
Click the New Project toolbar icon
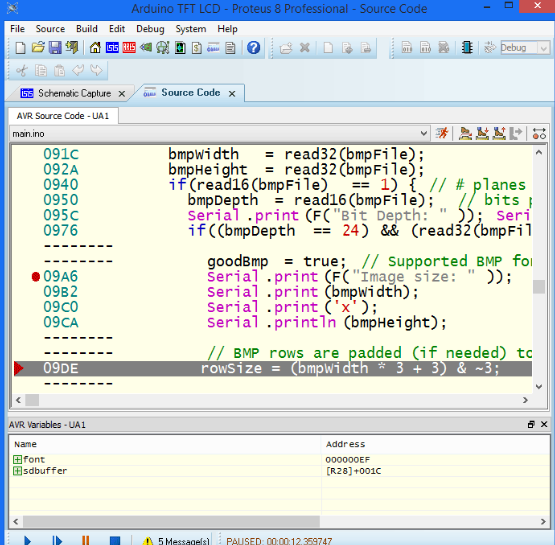[21, 47]
